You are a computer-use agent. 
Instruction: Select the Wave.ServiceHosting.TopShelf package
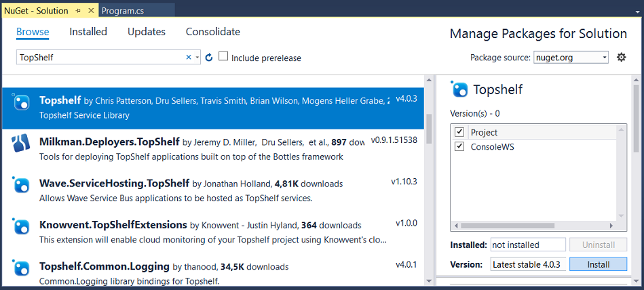(x=213, y=190)
